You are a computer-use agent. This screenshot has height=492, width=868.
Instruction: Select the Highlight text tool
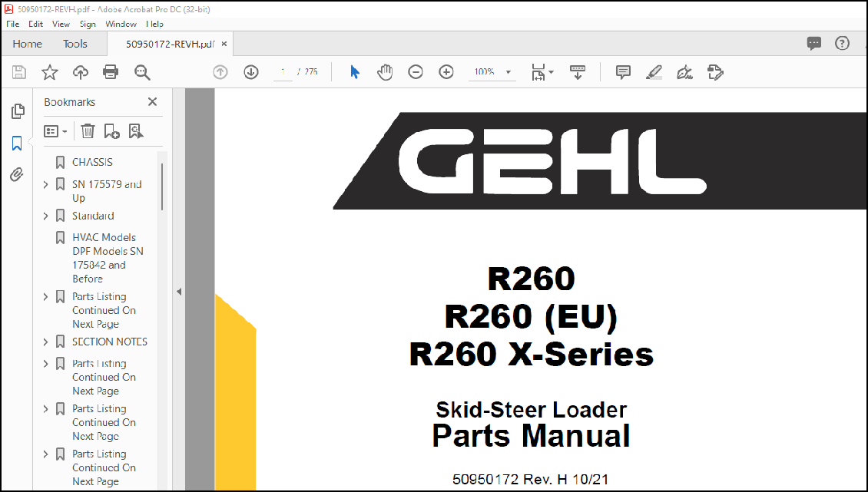654,72
